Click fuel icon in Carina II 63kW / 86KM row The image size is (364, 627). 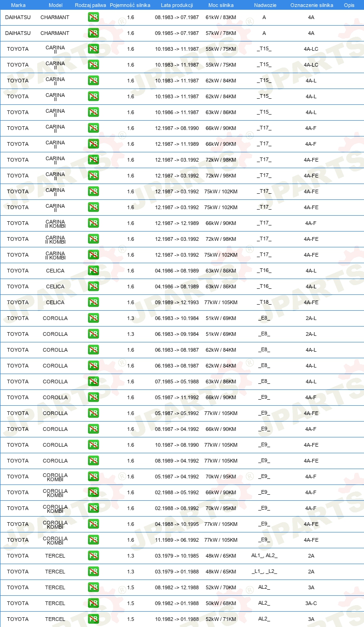(93, 112)
